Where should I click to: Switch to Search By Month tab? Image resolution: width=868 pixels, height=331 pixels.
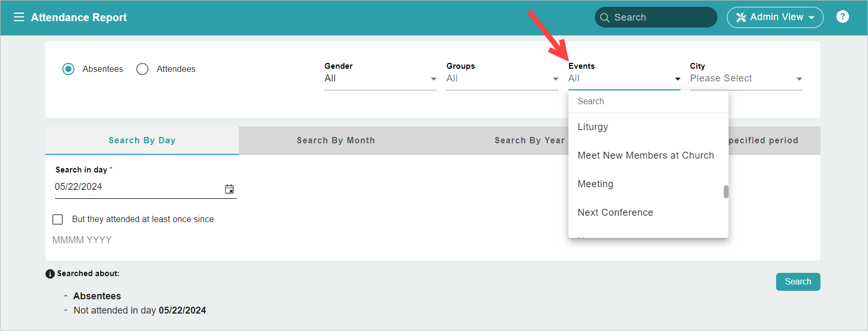click(335, 140)
